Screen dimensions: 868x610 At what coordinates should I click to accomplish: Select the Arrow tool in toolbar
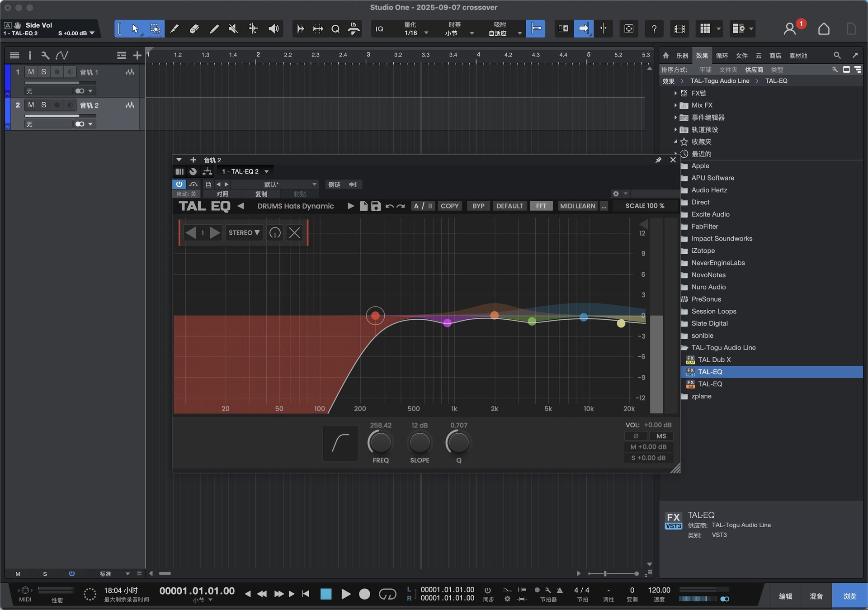(x=135, y=29)
